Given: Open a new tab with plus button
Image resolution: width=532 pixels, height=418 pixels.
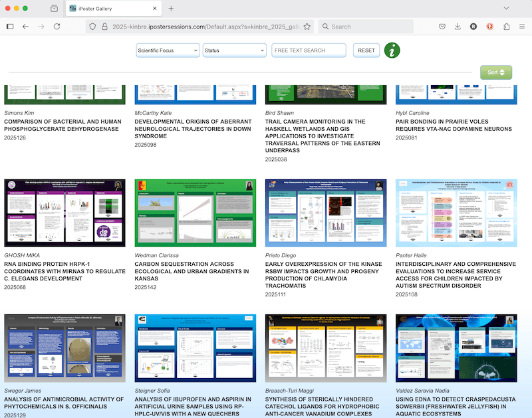Looking at the screenshot, I should tap(171, 9).
